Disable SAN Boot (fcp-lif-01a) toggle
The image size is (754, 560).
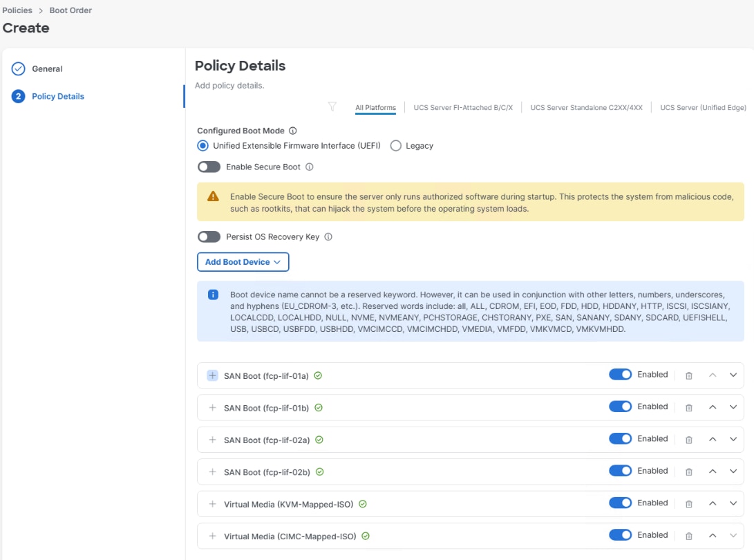pyautogui.click(x=621, y=375)
